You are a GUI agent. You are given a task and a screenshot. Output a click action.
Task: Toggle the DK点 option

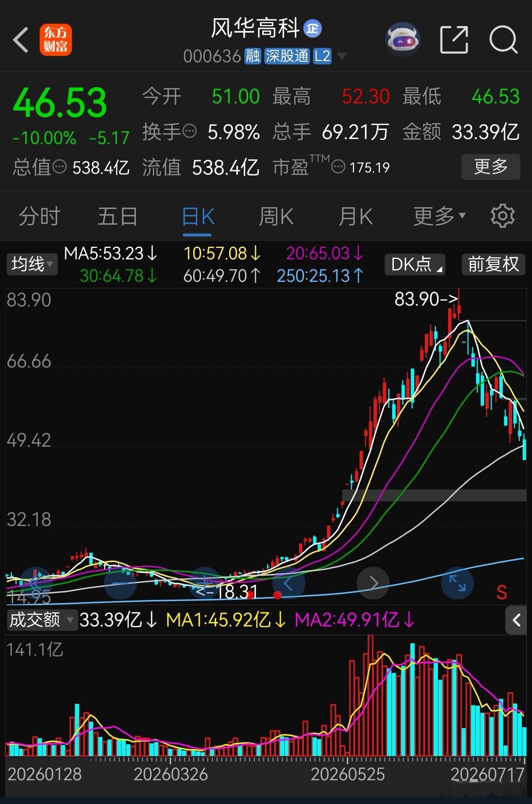click(x=415, y=264)
